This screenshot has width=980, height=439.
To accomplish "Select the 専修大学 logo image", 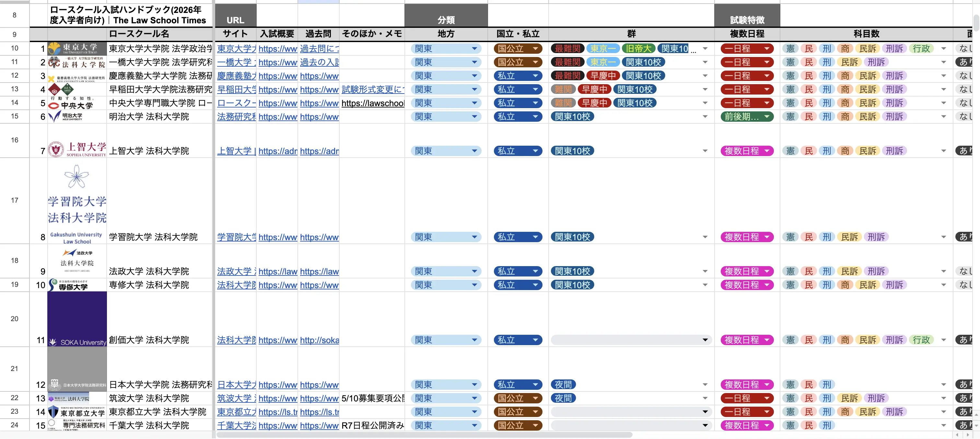I will pyautogui.click(x=68, y=285).
